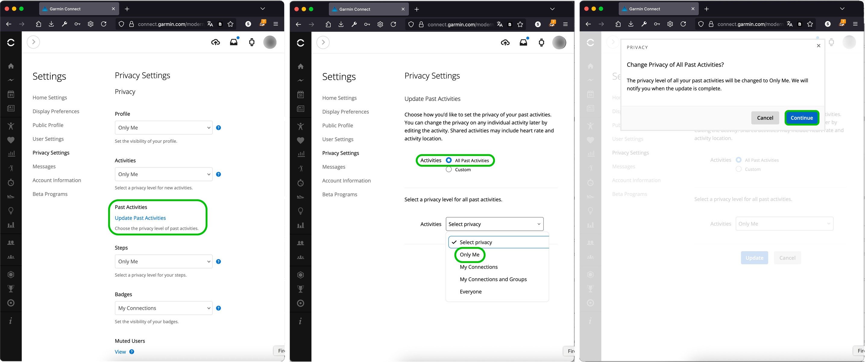Screen dimensions: 868x362
Task: Open the Home icon in the sidebar
Action: pyautogui.click(x=11, y=66)
